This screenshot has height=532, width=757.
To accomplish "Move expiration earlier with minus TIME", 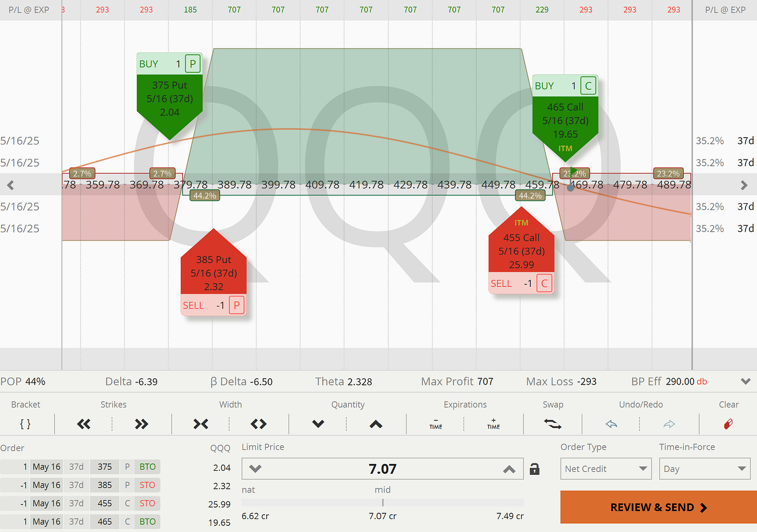I will click(436, 424).
